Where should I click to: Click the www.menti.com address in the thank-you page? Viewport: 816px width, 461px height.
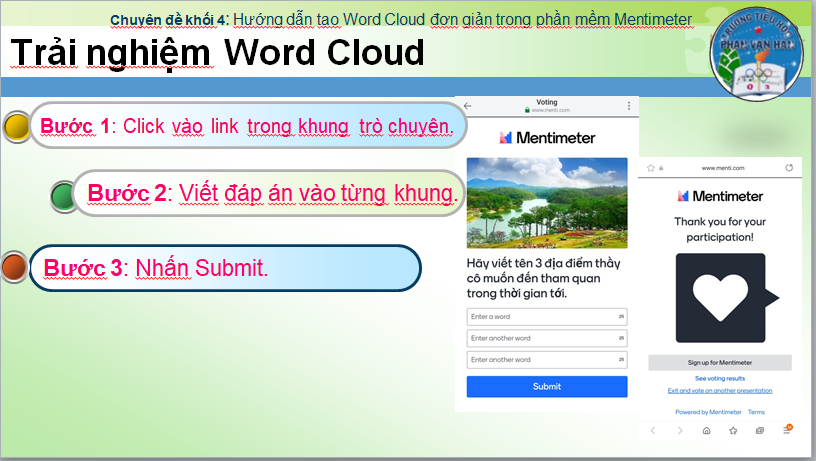(x=723, y=168)
